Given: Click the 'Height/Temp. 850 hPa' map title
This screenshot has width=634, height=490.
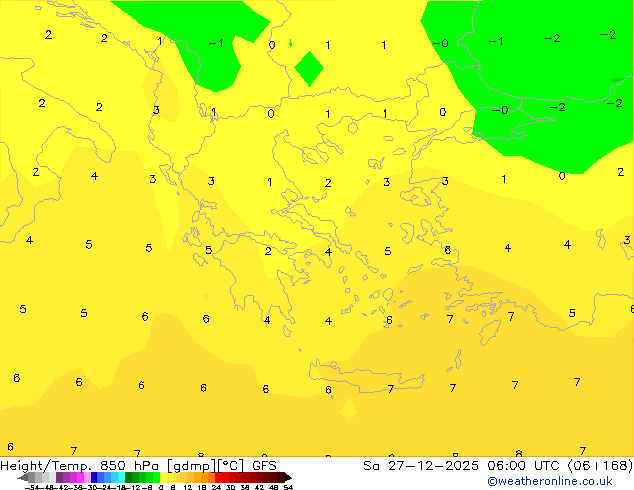Looking at the screenshot, I should (x=79, y=466).
